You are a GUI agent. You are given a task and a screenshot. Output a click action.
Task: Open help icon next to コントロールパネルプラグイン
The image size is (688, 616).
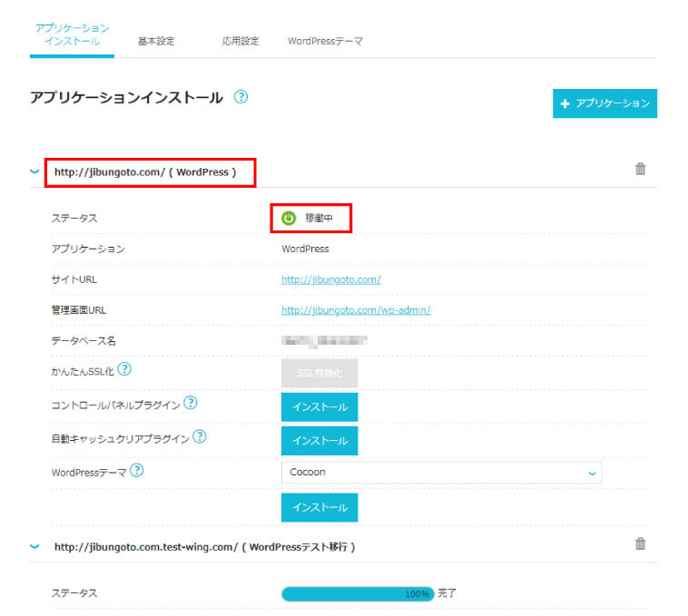pos(191,403)
